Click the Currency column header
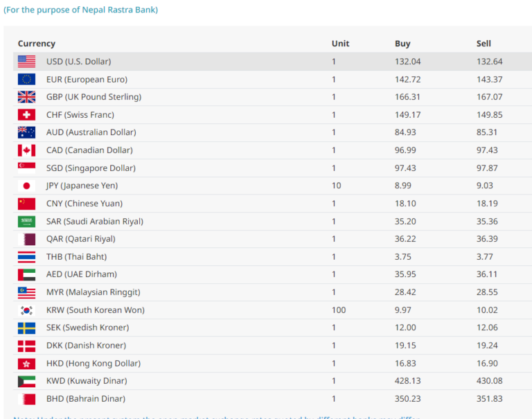The image size is (532, 419). coord(37,44)
